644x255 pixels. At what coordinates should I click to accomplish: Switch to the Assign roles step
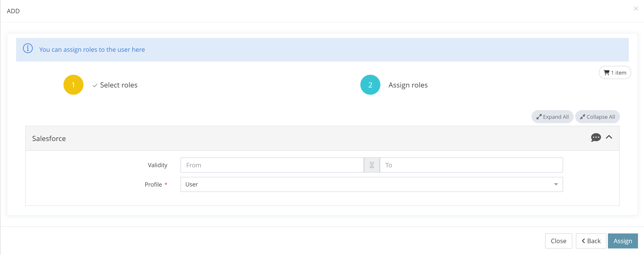[x=408, y=85]
